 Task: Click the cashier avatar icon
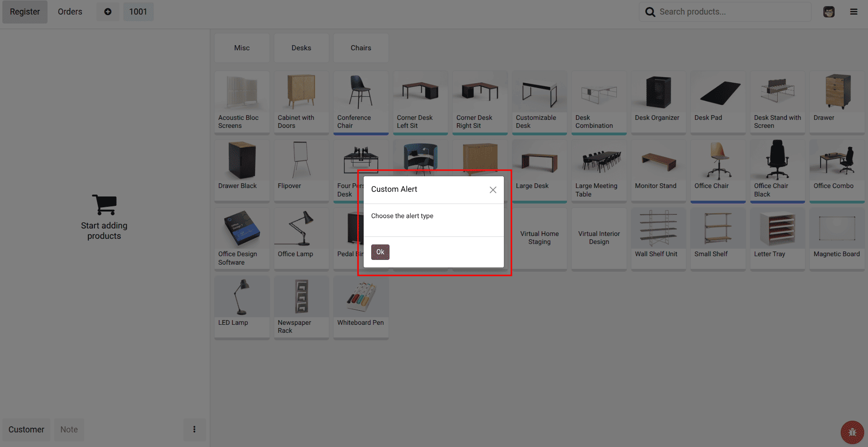tap(828, 11)
